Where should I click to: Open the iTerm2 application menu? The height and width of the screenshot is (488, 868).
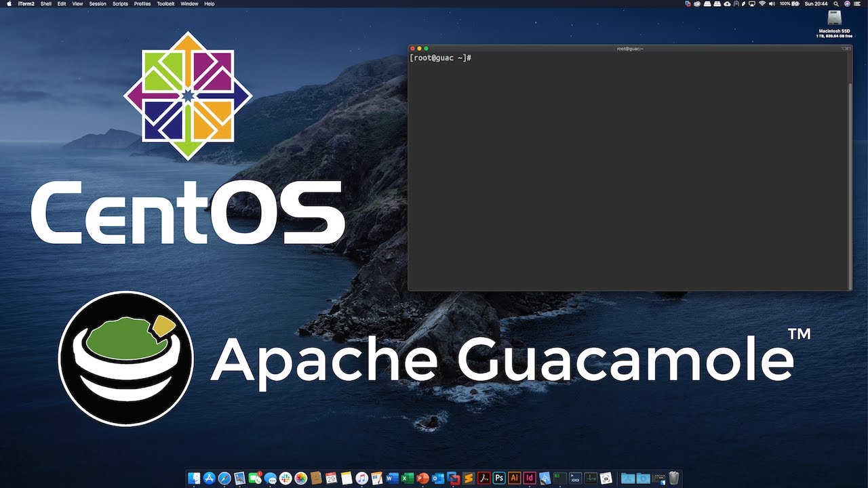coord(26,3)
